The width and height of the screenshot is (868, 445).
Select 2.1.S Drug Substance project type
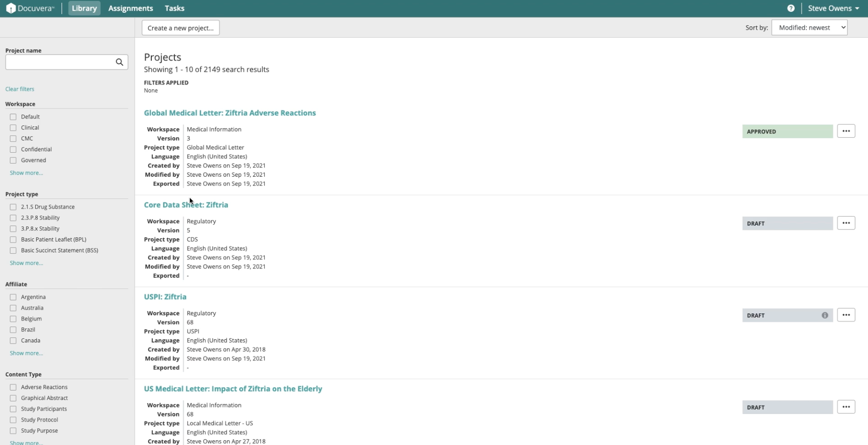coord(13,207)
